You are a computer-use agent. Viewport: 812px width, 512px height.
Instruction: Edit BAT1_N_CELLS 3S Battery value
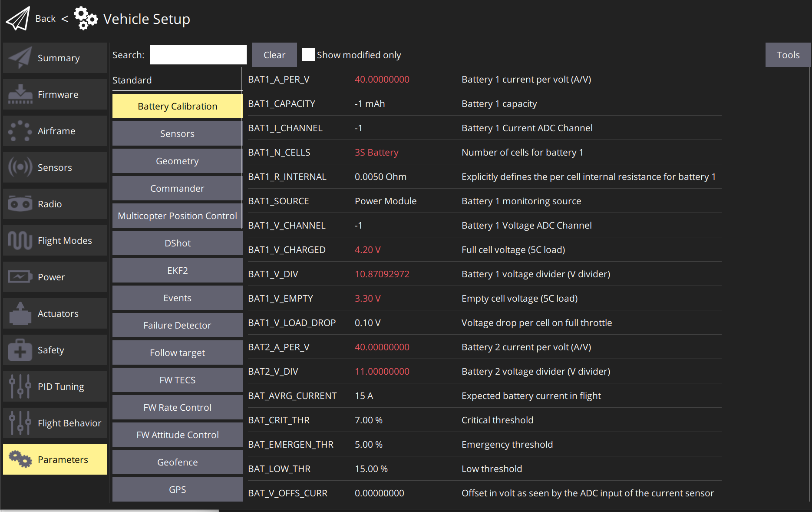click(376, 153)
